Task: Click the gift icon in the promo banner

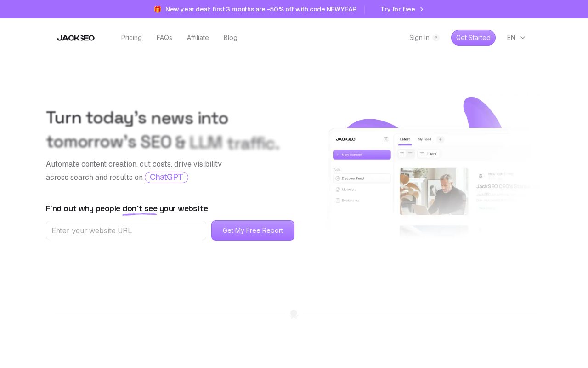Action: [x=158, y=9]
